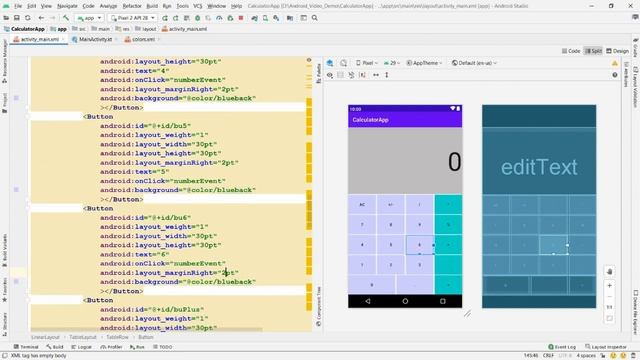Open the Default (en-us) locale dropdown
This screenshot has width=640, height=360.
(474, 63)
